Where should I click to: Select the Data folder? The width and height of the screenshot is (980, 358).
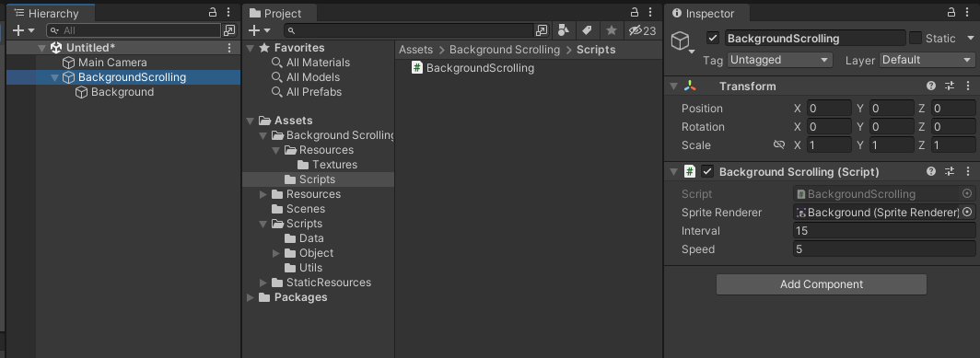tap(310, 238)
